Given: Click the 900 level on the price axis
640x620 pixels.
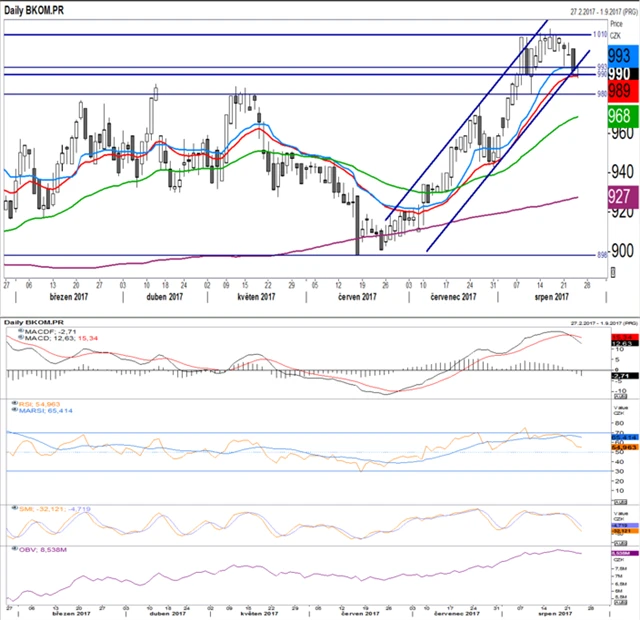Looking at the screenshot, I should 620,251.
